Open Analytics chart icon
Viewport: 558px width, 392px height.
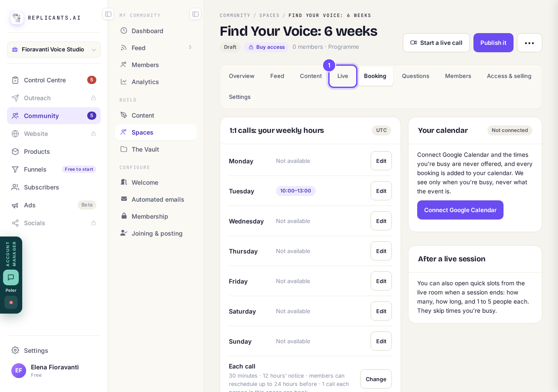pyautogui.click(x=124, y=81)
